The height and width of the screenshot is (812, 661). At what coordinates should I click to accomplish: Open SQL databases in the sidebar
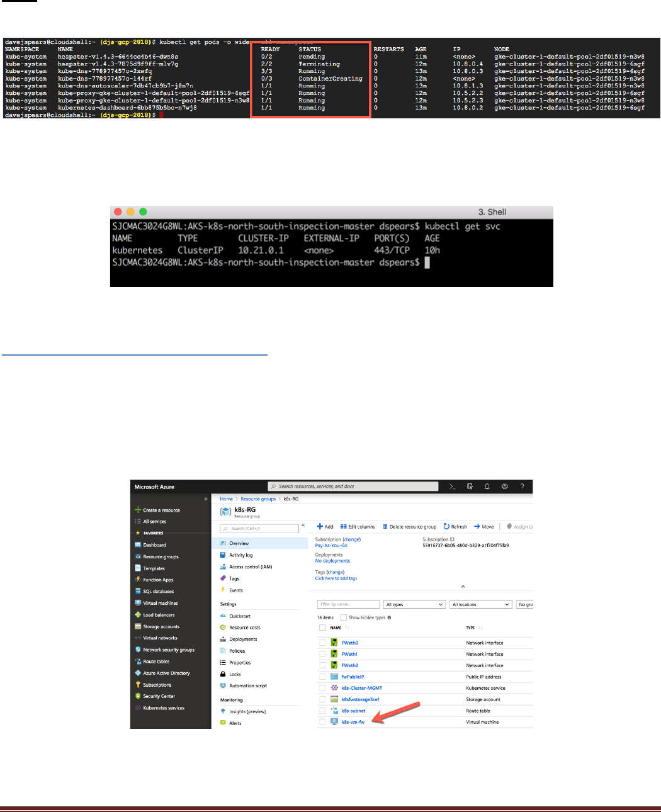(x=158, y=592)
